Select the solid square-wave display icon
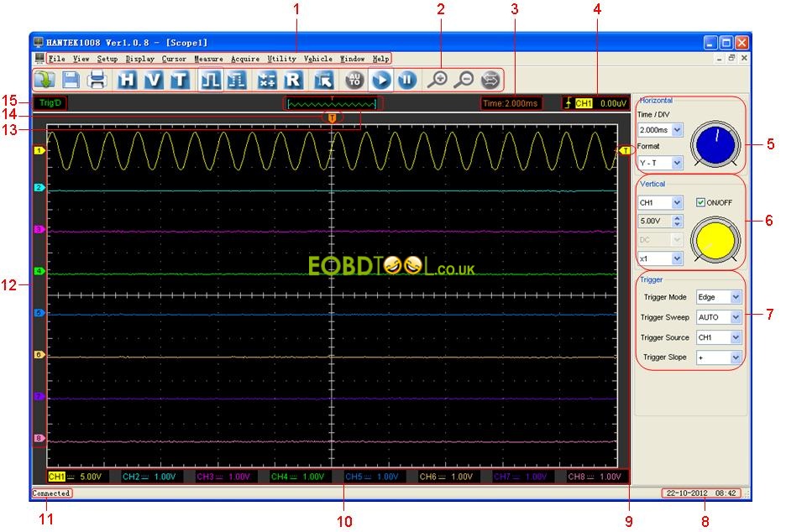This screenshot has width=786, height=532. pyautogui.click(x=211, y=80)
